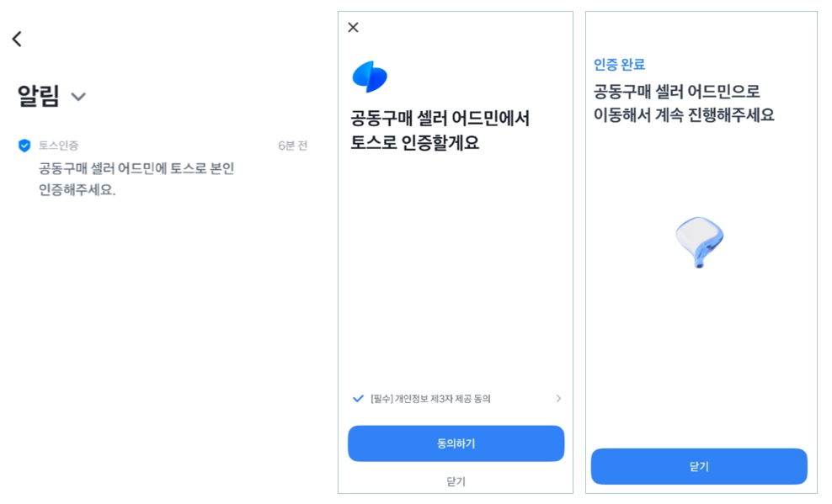Toggle the 개인정보 제3자 제공 동의 checkmark
The width and height of the screenshot is (832, 504).
pos(358,398)
